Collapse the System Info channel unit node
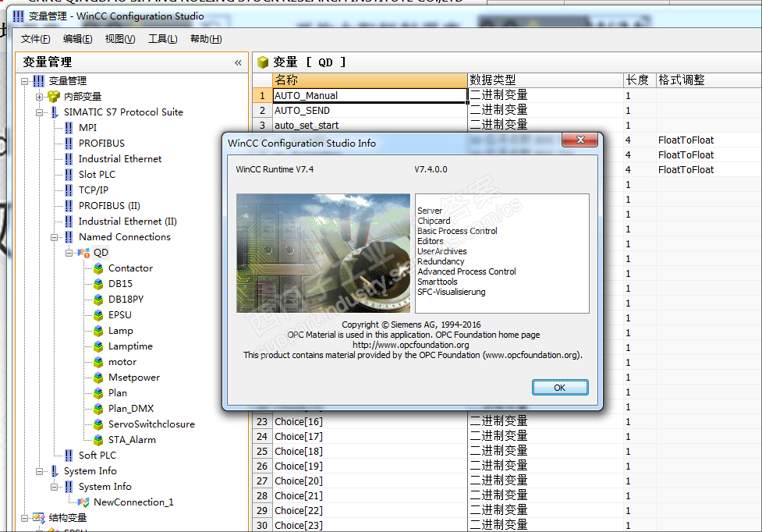This screenshot has height=532, width=762. (55, 487)
